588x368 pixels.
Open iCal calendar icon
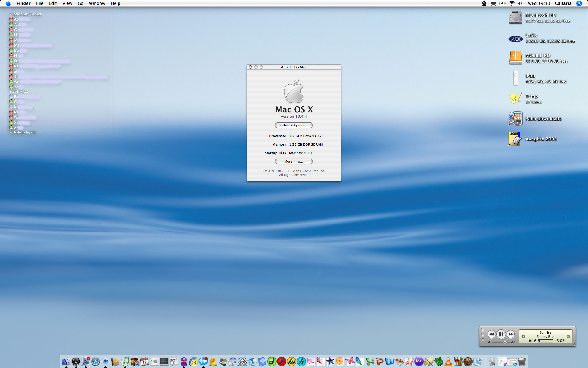(x=145, y=362)
